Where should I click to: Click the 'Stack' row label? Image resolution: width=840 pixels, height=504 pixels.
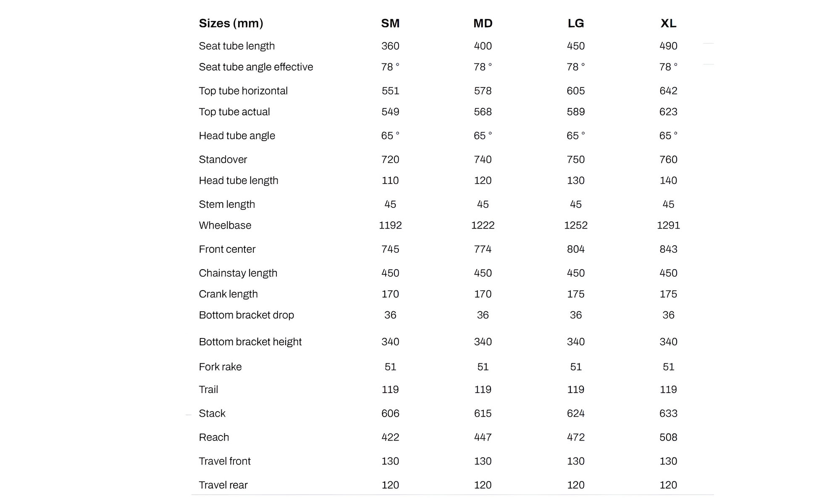[x=212, y=414]
